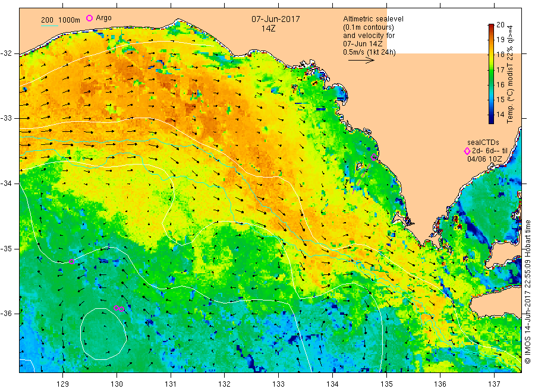Click the longitude label 129

pos(63,384)
